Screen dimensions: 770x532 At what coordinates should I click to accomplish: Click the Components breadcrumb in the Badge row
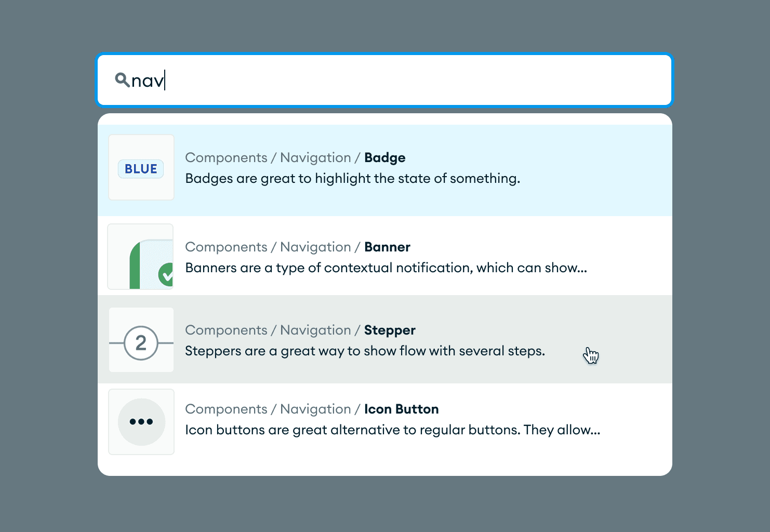(227, 157)
